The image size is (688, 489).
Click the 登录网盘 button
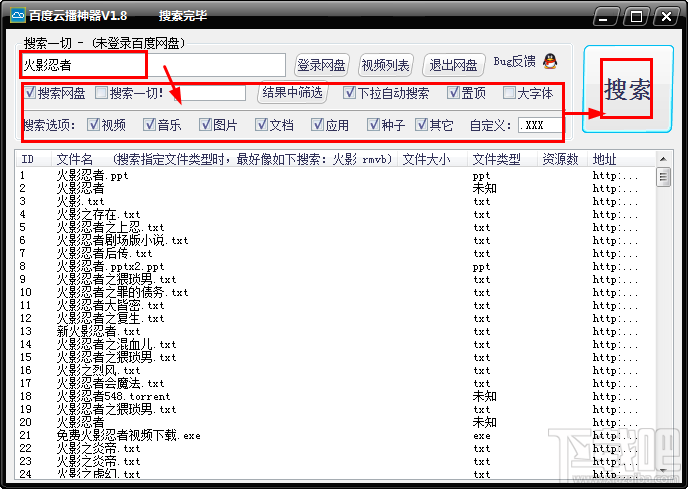coord(322,65)
